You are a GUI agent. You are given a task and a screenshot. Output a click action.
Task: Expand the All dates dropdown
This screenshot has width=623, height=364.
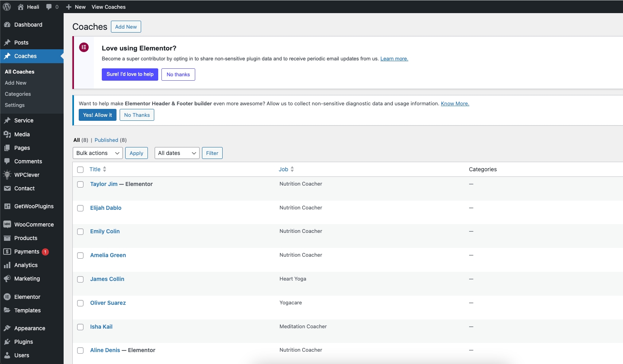pos(177,153)
